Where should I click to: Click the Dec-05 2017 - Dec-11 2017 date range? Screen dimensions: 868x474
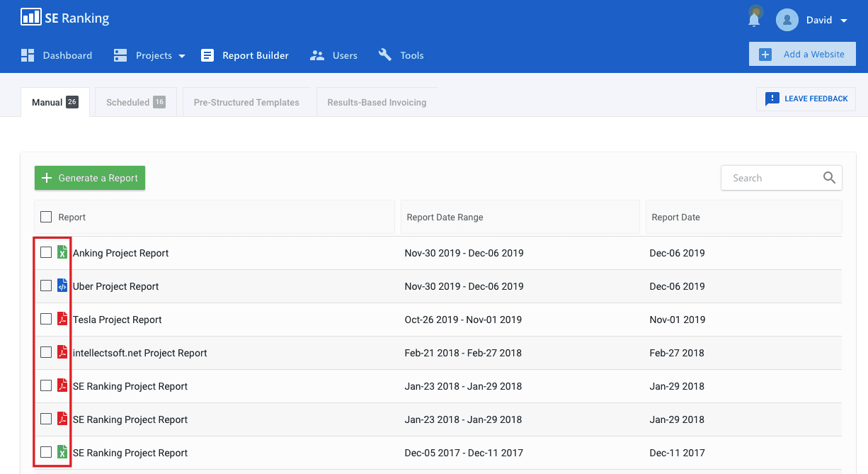(463, 453)
